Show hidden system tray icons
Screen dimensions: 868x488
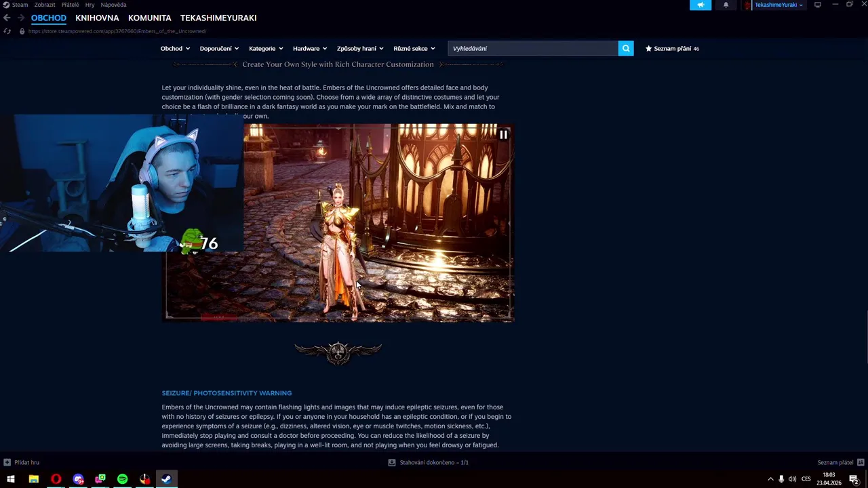click(x=770, y=479)
